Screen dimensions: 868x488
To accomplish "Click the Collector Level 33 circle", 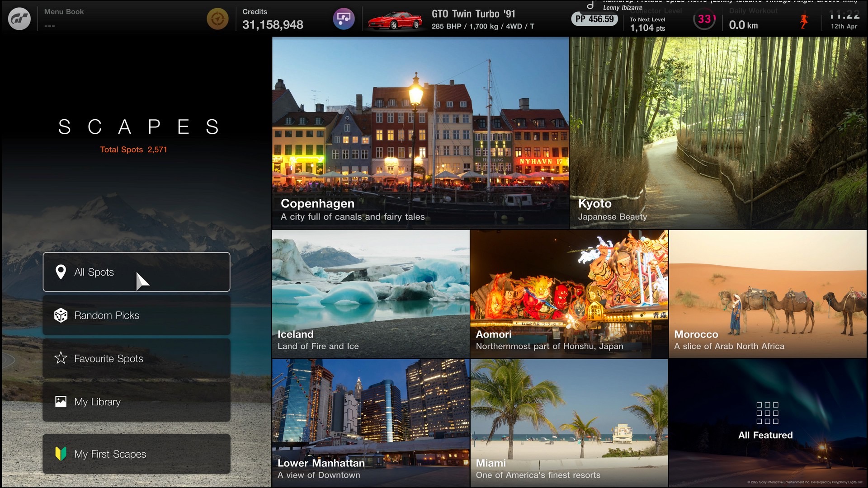I will (x=704, y=19).
